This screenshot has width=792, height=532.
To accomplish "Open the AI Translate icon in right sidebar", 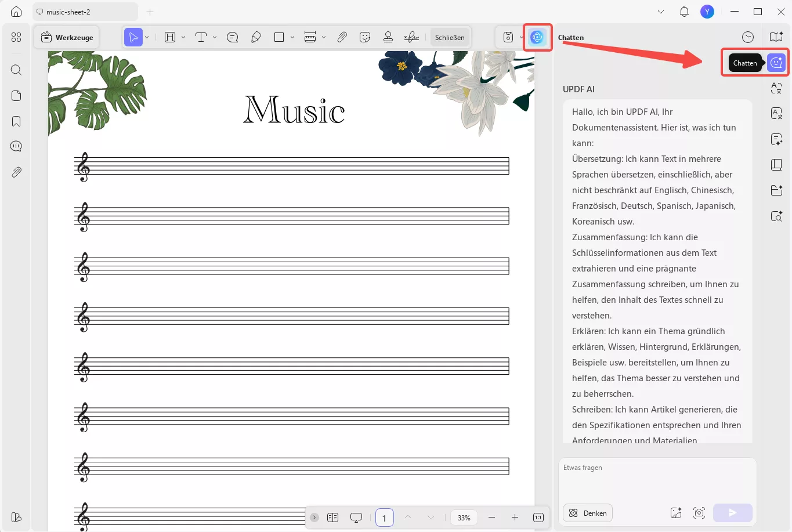I will tap(776, 88).
